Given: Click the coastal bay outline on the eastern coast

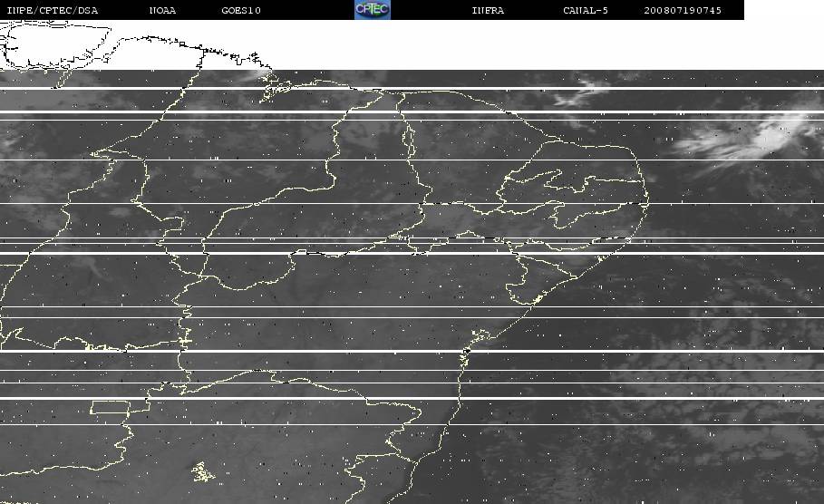Looking at the screenshot, I should (x=480, y=334).
